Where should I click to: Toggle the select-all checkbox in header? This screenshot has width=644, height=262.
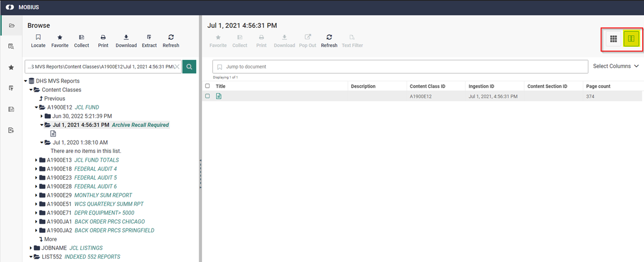[207, 86]
